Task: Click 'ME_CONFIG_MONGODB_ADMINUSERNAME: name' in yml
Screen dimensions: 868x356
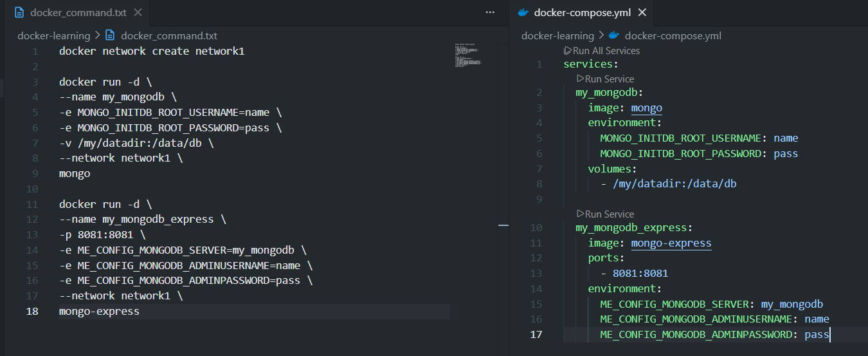Action: (715, 319)
